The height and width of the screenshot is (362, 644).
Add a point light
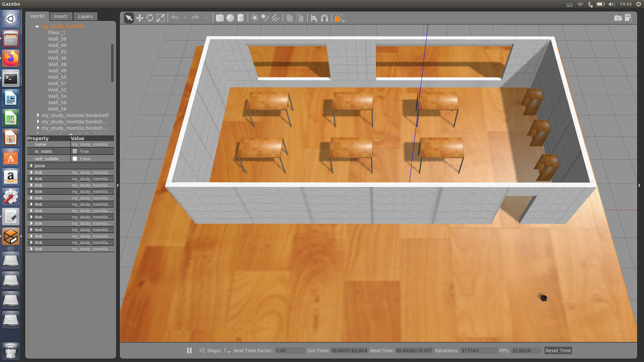click(255, 18)
